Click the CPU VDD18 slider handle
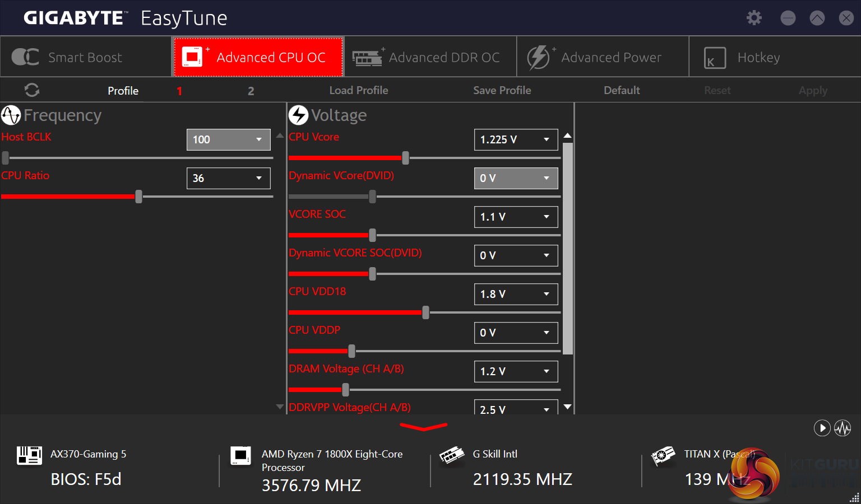 (425, 312)
